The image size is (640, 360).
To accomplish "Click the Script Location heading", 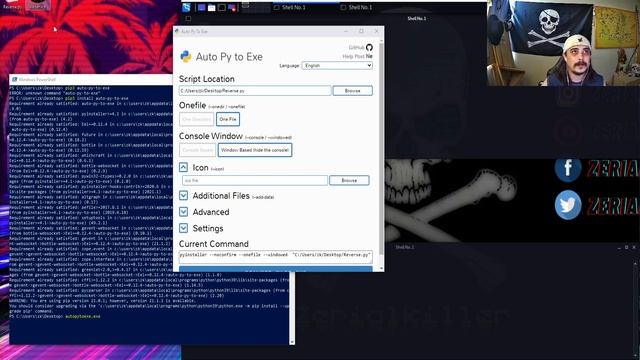I will point(207,79).
